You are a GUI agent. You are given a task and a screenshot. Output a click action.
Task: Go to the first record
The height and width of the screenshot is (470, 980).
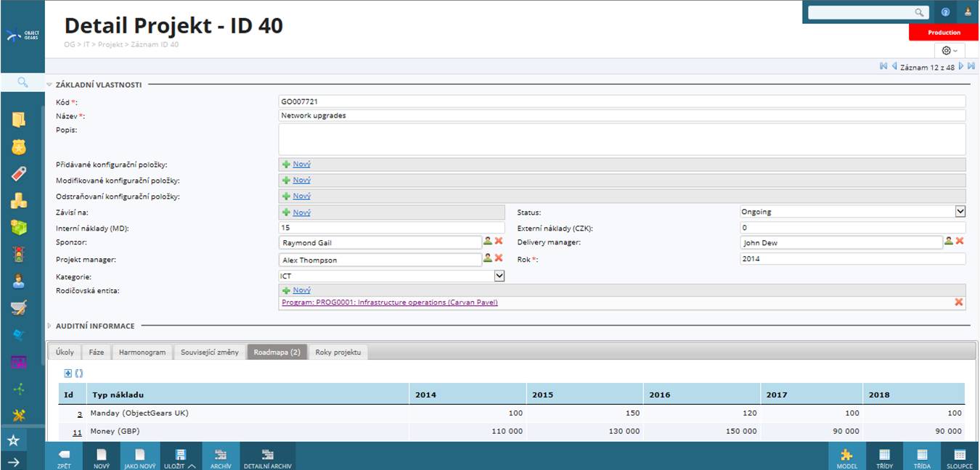click(x=883, y=66)
